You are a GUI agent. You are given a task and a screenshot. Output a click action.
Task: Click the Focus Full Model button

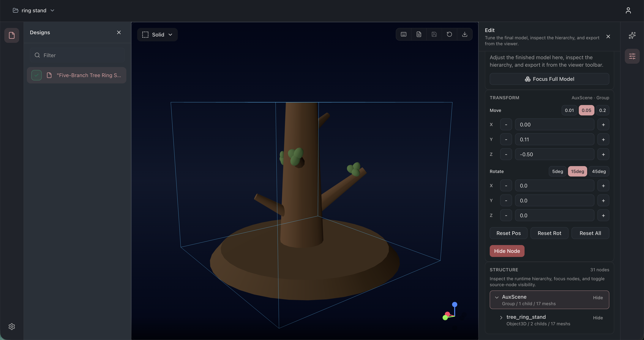pos(549,79)
